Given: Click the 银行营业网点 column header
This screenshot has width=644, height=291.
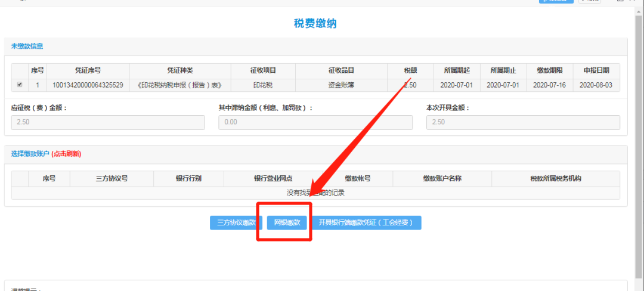Looking at the screenshot, I should pyautogui.click(x=273, y=178).
